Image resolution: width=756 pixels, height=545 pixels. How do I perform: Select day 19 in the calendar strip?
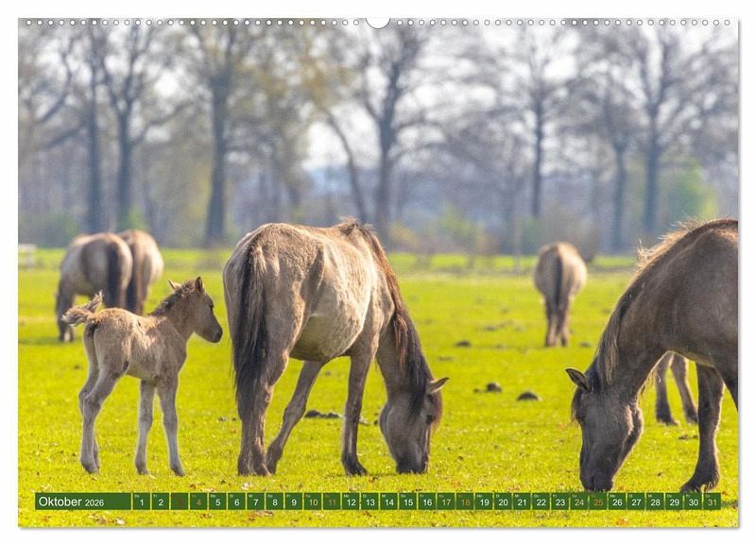(484, 502)
